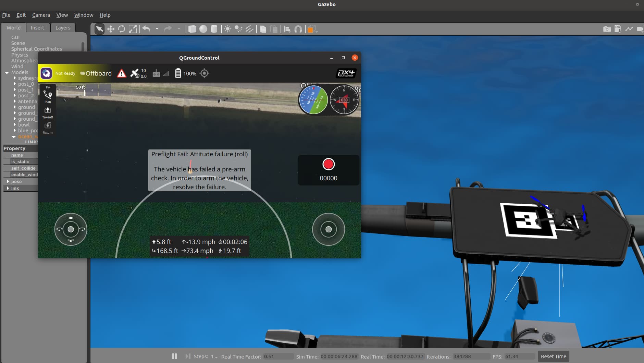Insert a sphere shape
This screenshot has height=363, width=644.
pyautogui.click(x=203, y=29)
